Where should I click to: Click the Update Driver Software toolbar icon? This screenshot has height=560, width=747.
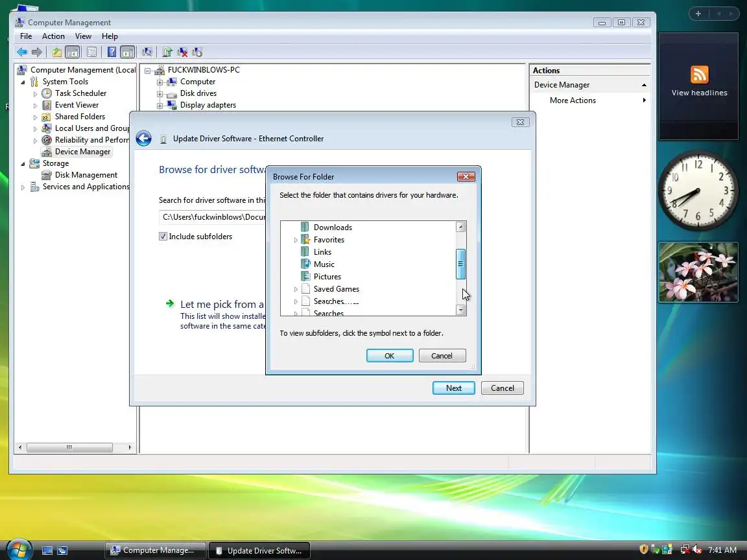(x=167, y=52)
